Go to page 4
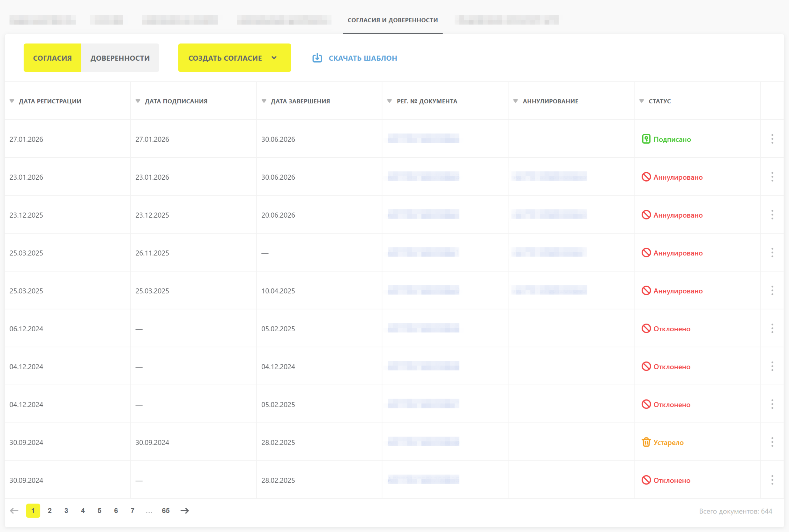 pos(83,511)
